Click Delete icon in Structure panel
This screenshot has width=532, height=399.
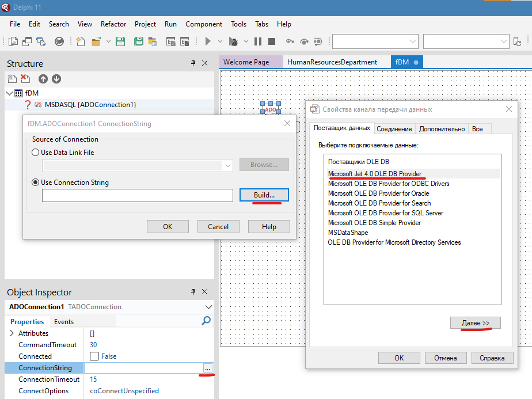tap(25, 79)
